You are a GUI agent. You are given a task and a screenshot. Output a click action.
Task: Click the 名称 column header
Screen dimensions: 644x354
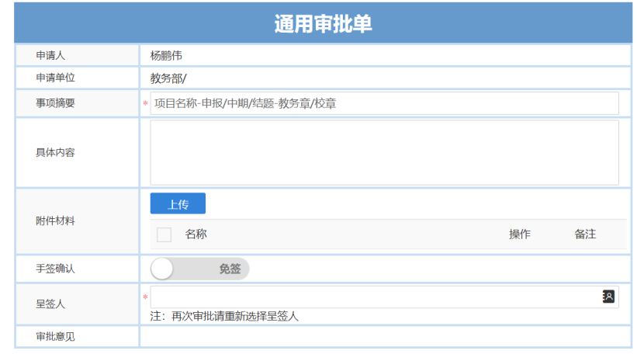tap(196, 234)
